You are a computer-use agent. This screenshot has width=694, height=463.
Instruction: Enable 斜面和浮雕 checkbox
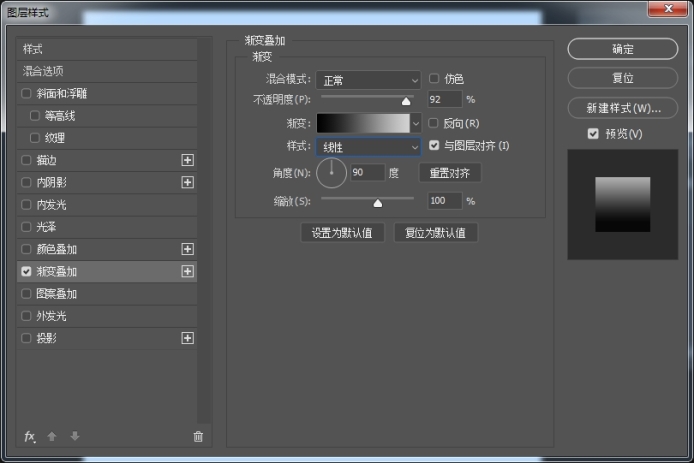tap(26, 93)
